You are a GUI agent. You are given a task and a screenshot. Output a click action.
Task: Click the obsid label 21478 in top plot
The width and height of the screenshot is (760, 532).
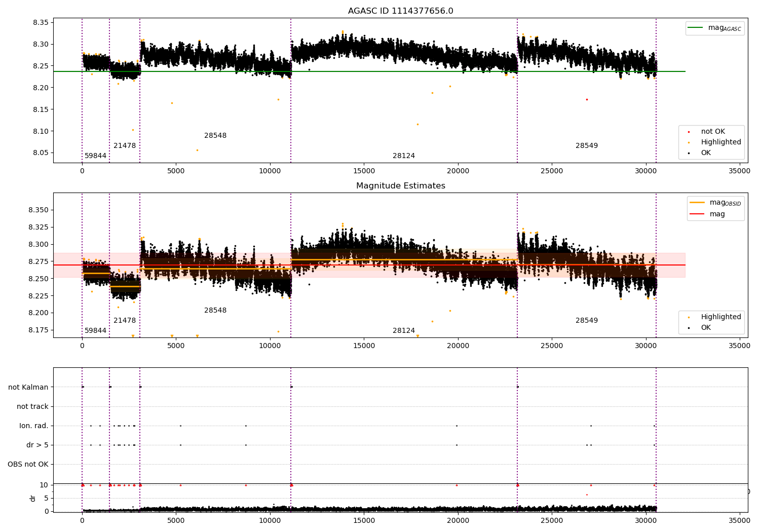tap(125, 146)
